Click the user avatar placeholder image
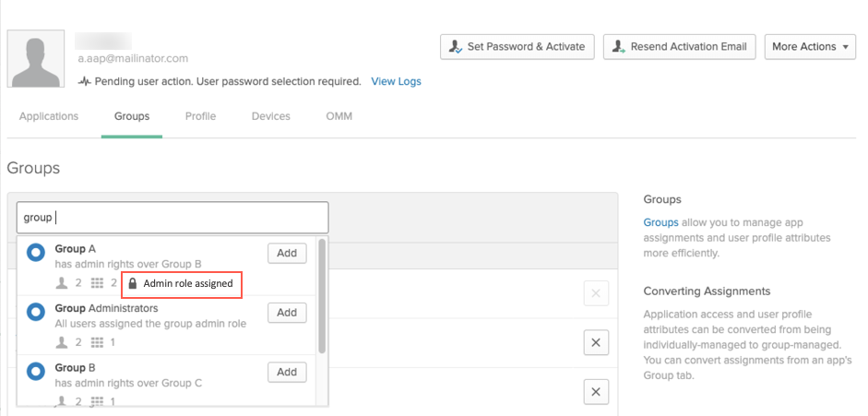This screenshot has height=416, width=868. coord(35,59)
